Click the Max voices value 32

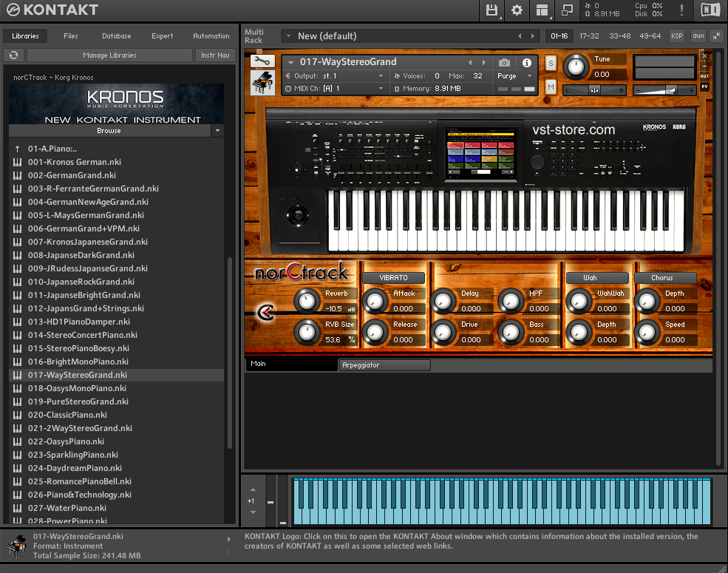click(x=477, y=75)
